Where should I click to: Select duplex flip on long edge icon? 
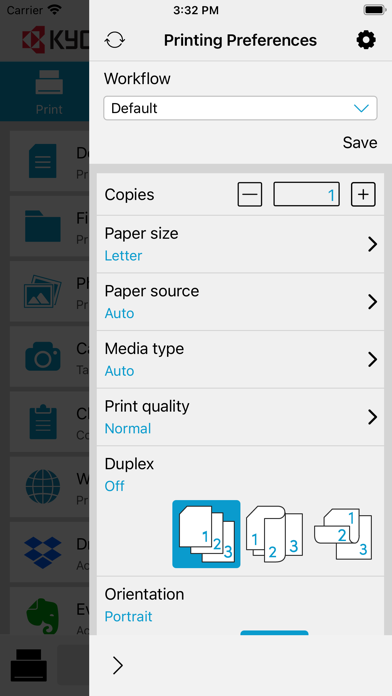(274, 534)
